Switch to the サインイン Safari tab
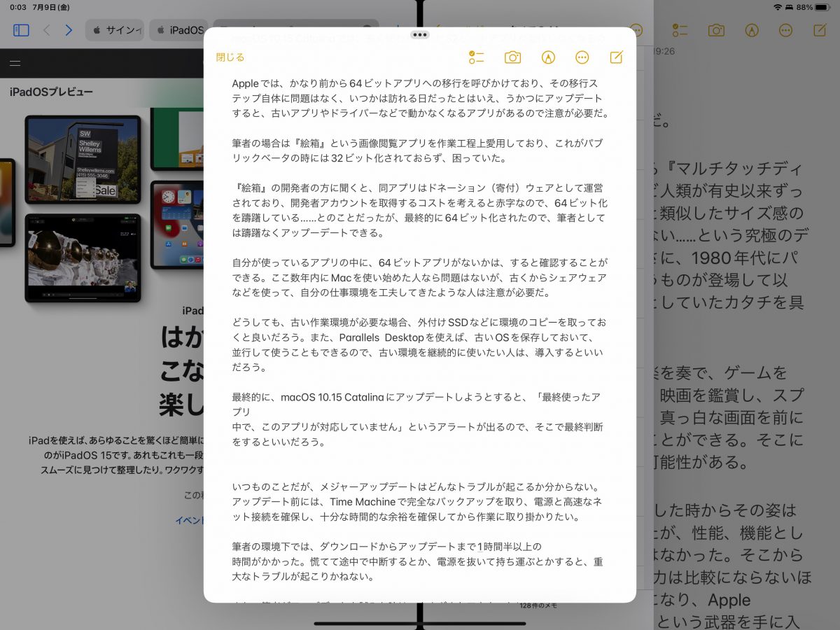 115,30
